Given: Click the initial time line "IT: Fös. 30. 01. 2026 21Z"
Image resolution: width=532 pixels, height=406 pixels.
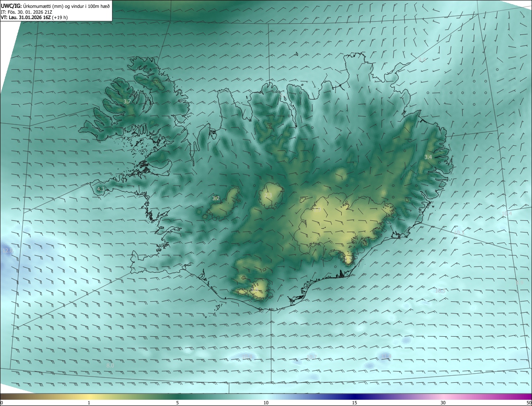Looking at the screenshot, I should tap(27, 12).
